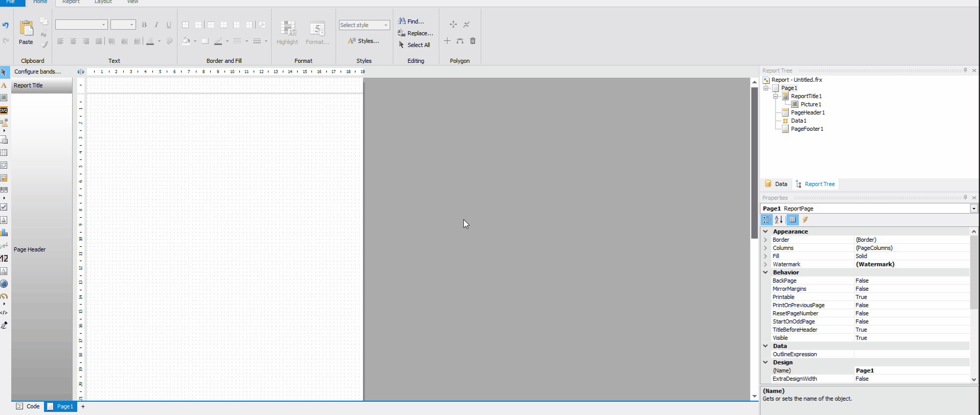Select the pointer tool in the object toolbar

point(4,72)
